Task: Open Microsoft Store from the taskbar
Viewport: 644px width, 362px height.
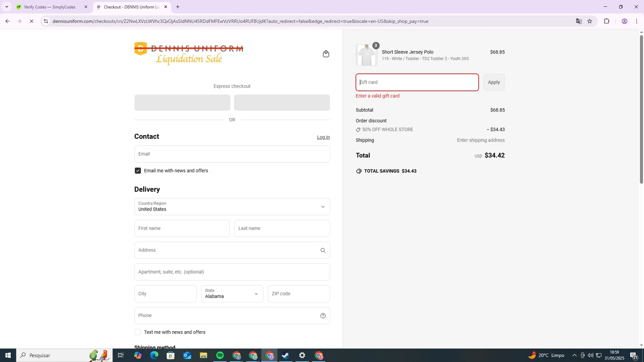Action: (x=170, y=356)
